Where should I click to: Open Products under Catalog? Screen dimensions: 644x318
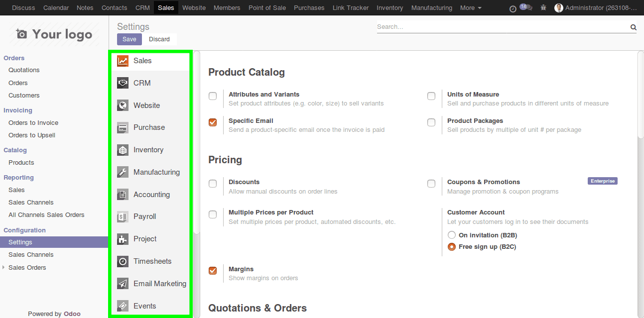point(21,163)
